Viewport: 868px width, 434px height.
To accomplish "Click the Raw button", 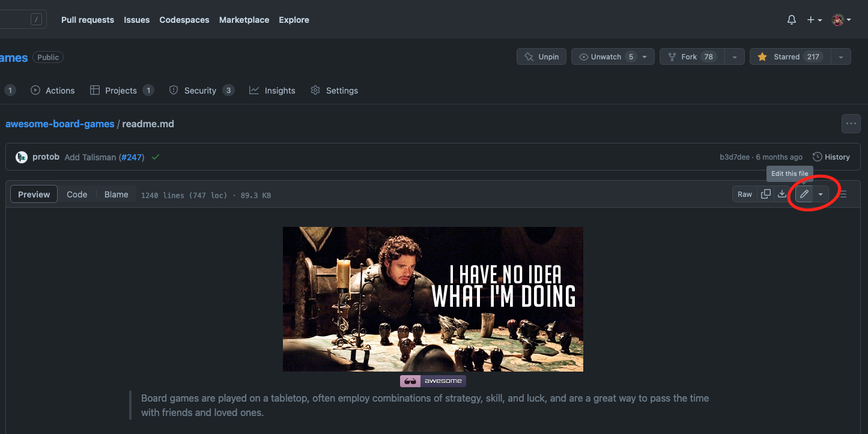I will 745,194.
